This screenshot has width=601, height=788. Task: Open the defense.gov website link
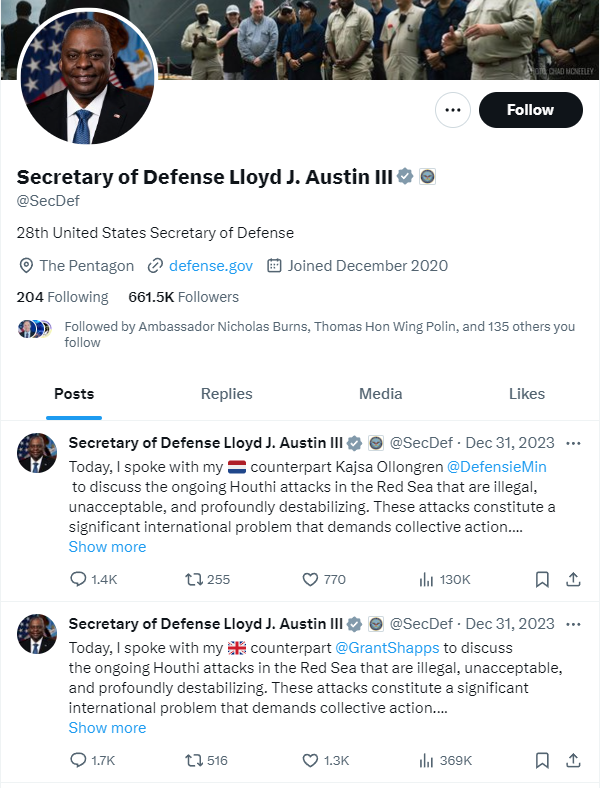tap(210, 266)
